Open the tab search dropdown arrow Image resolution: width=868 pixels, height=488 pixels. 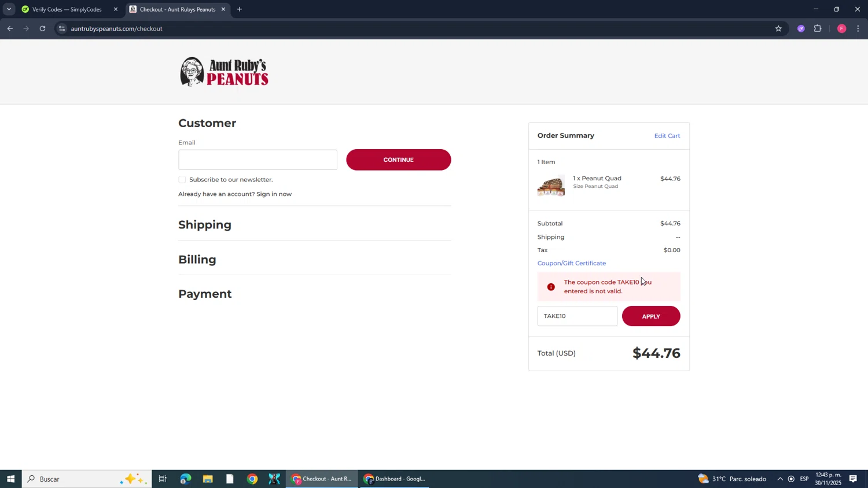pyautogui.click(x=9, y=9)
